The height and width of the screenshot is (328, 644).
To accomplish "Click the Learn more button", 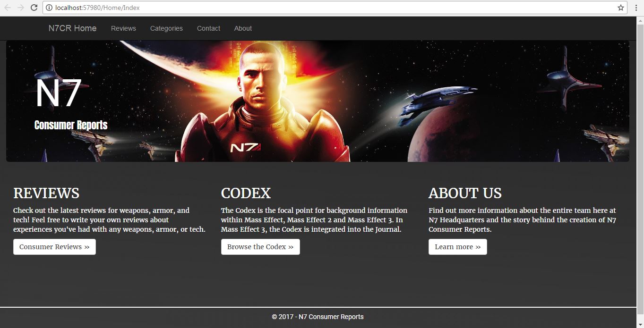I will point(457,247).
